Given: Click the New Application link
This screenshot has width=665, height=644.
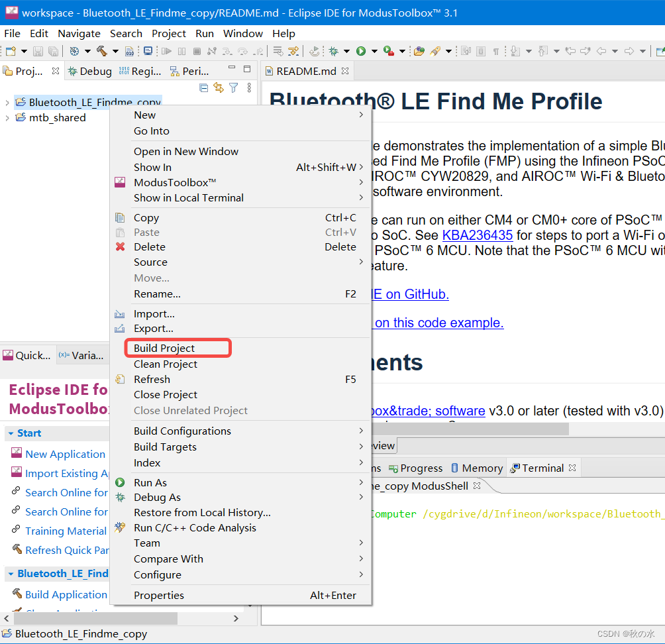Looking at the screenshot, I should coord(66,455).
